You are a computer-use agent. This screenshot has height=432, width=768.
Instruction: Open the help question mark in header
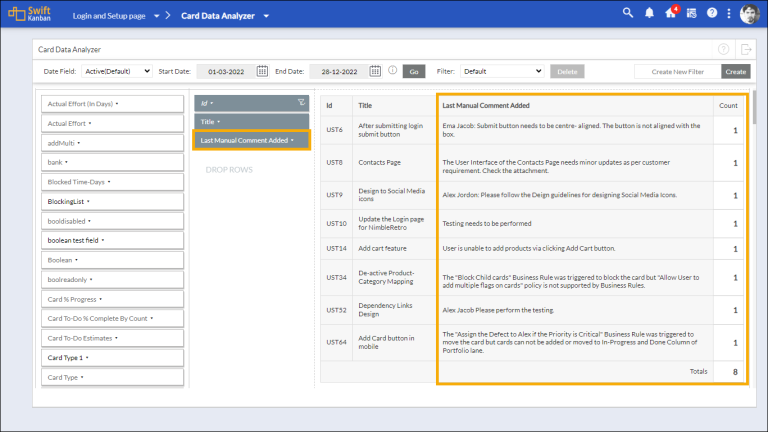coord(712,13)
